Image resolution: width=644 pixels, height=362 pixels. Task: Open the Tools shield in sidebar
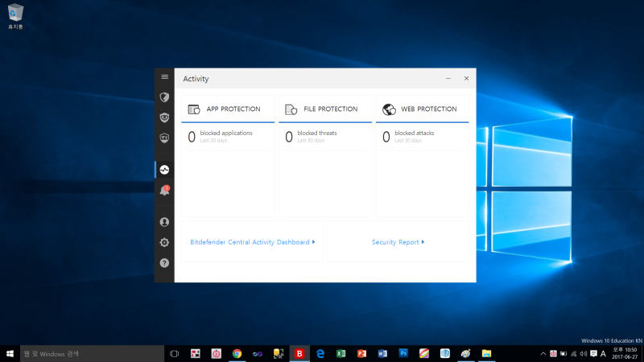click(164, 138)
